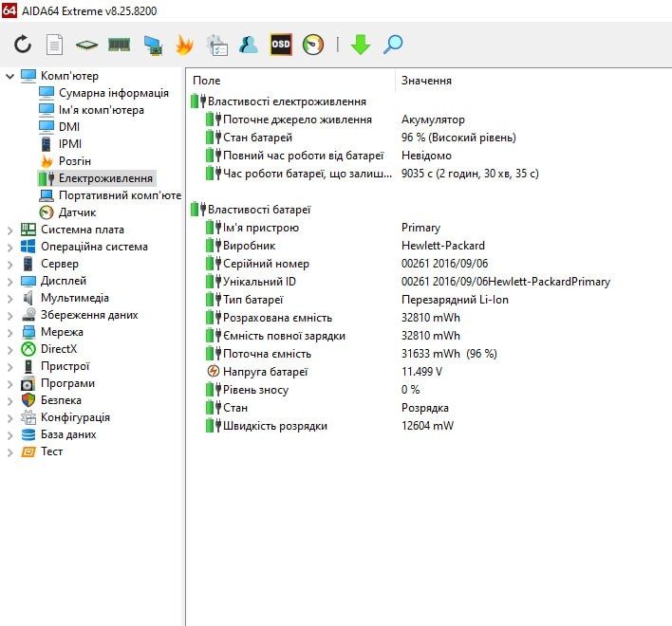
Task: Click the motherboard icon beside Системна плата
Action: coord(28,230)
